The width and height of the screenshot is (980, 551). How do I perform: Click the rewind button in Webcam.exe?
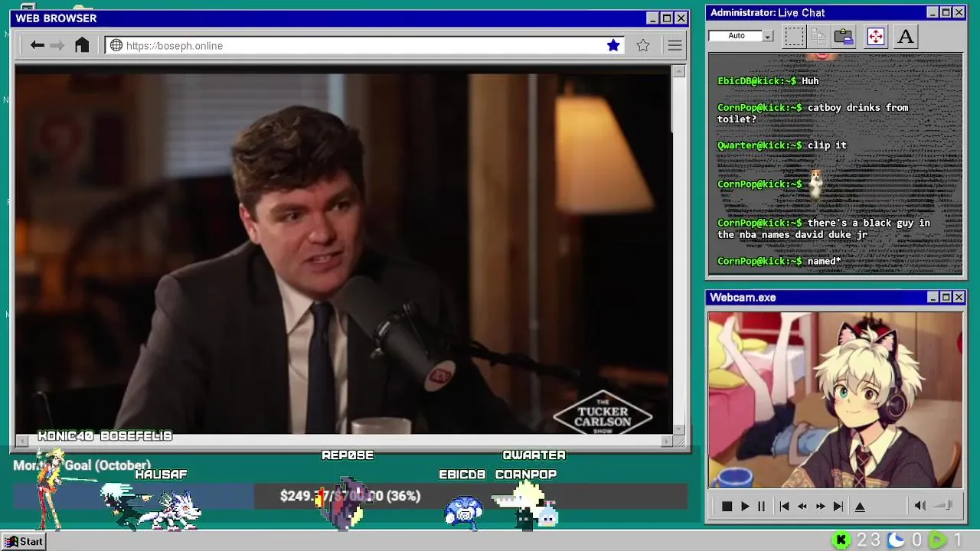[x=802, y=506]
